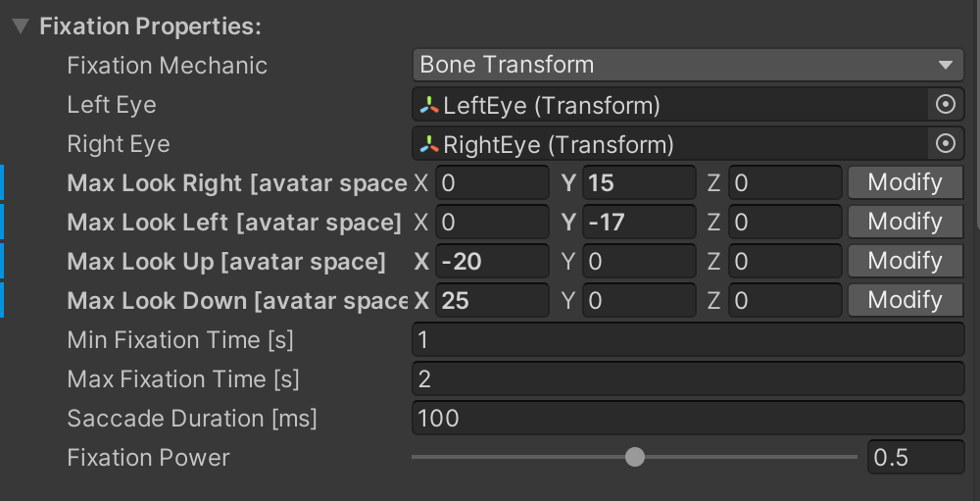Click the LeftEye transform icon
The width and height of the screenshot is (980, 501).
tap(429, 105)
